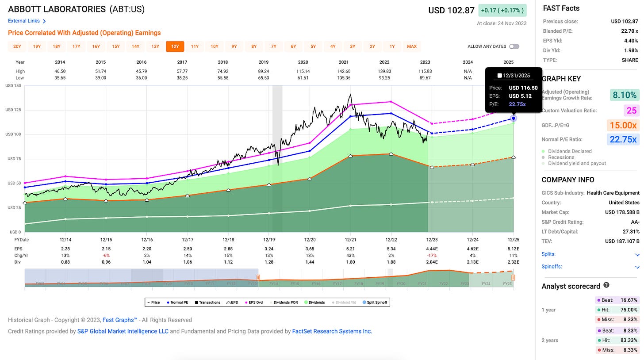Toggle the green Dividends legend entry
This screenshot has width=644, height=360.
click(x=314, y=303)
